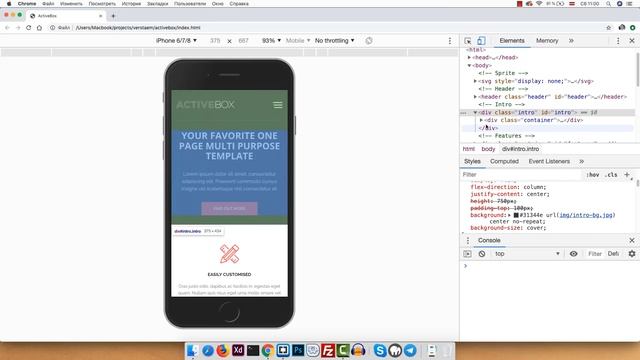Open Terminal from the Dock

[x=253, y=350]
